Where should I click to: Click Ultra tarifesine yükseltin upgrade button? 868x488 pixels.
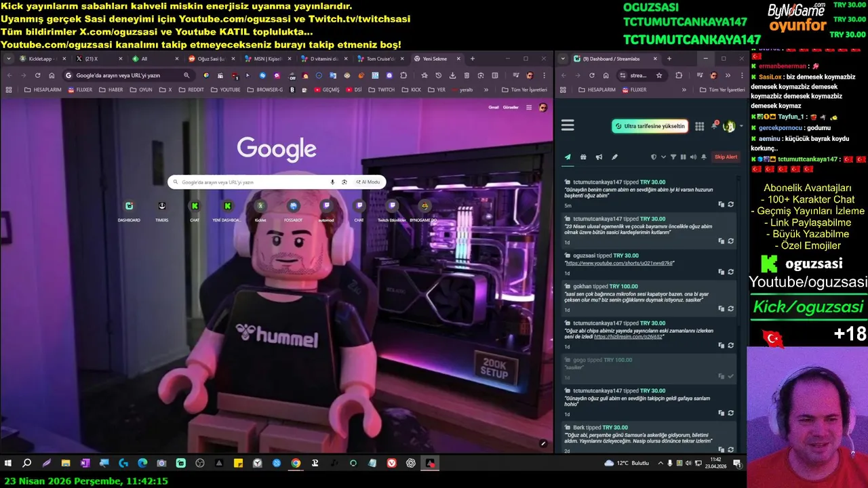(x=650, y=126)
